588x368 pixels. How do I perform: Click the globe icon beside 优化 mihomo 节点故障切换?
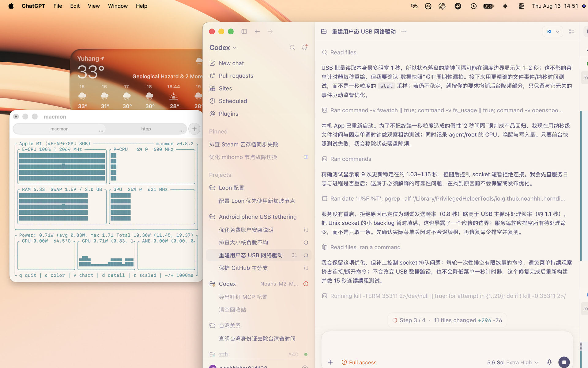(306, 157)
